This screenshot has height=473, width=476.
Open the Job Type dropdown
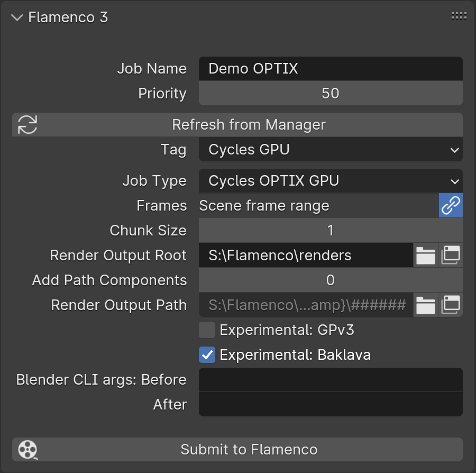(x=331, y=181)
